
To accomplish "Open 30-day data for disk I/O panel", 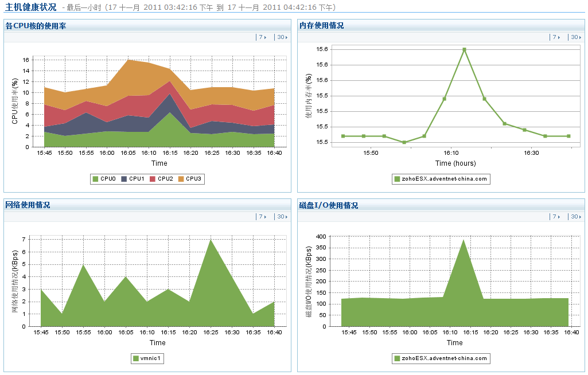I will tap(575, 217).
